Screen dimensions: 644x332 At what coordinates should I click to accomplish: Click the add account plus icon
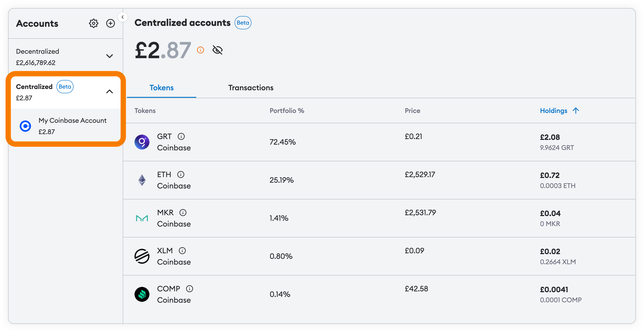[x=110, y=23]
